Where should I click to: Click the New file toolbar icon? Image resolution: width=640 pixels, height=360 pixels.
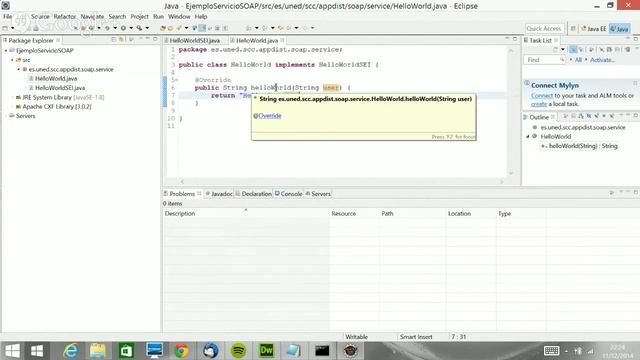click(x=4, y=28)
